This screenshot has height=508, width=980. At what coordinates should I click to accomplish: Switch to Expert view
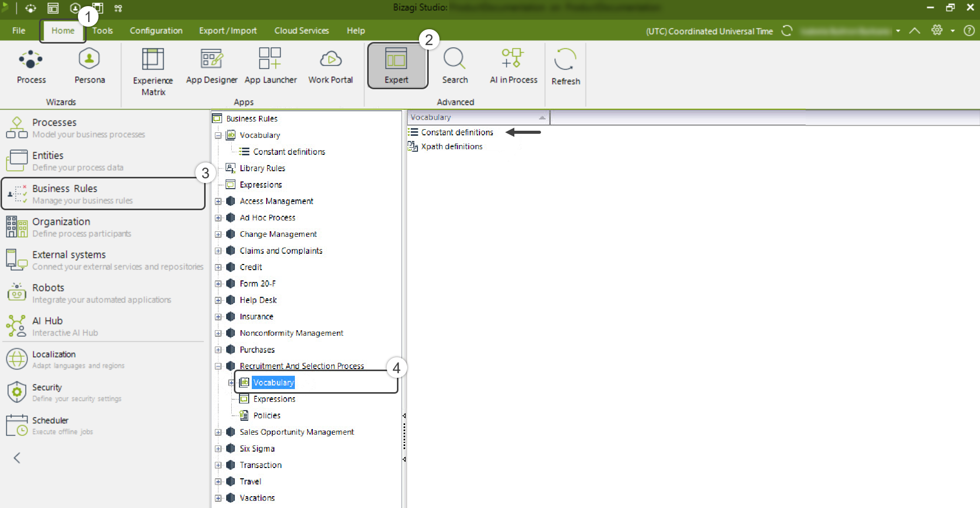396,66
